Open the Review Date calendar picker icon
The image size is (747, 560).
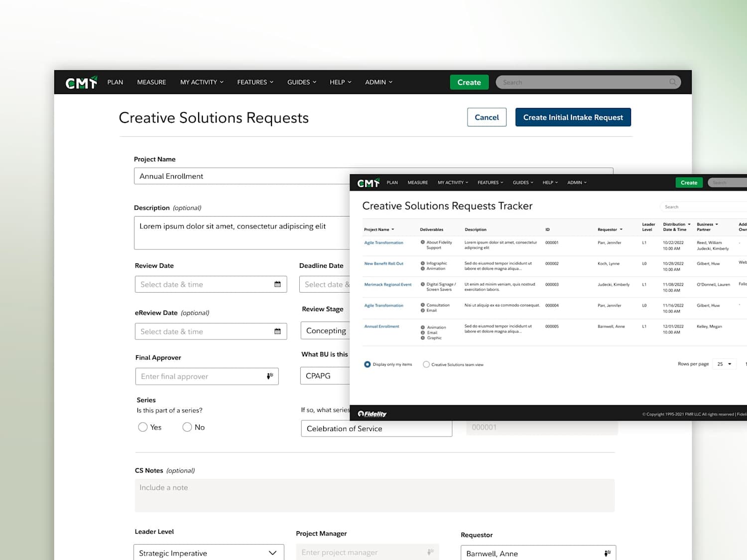pyautogui.click(x=277, y=284)
